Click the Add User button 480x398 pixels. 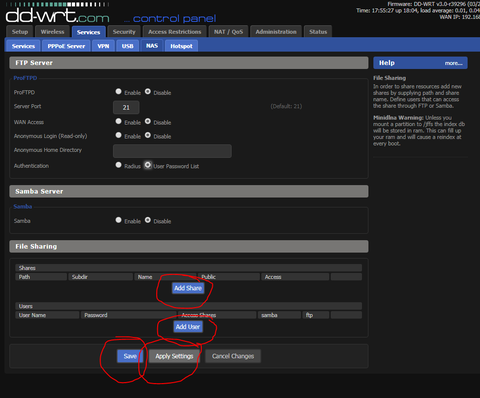pos(188,327)
